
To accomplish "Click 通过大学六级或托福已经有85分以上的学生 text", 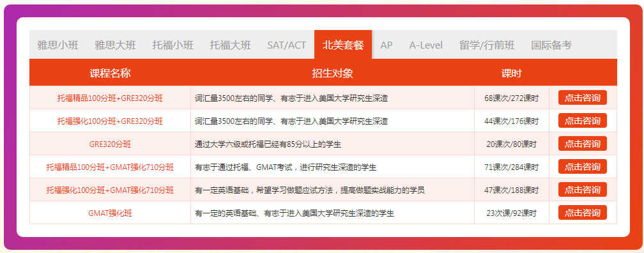I will click(x=268, y=144).
